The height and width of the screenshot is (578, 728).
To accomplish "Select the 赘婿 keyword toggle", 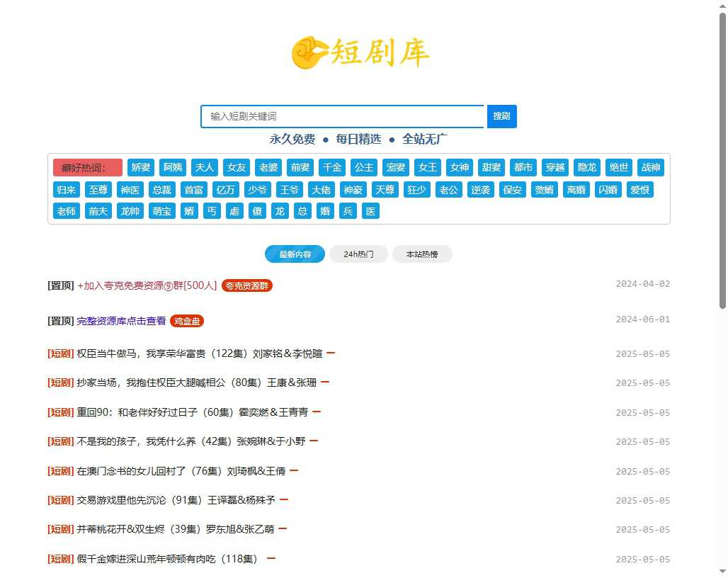I will pyautogui.click(x=544, y=189).
